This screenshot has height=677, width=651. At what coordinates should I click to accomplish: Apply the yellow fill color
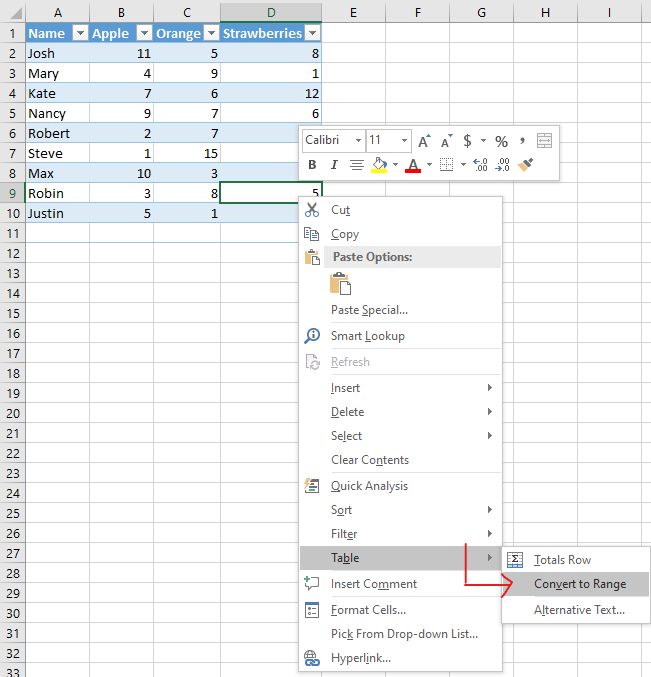coord(379,165)
